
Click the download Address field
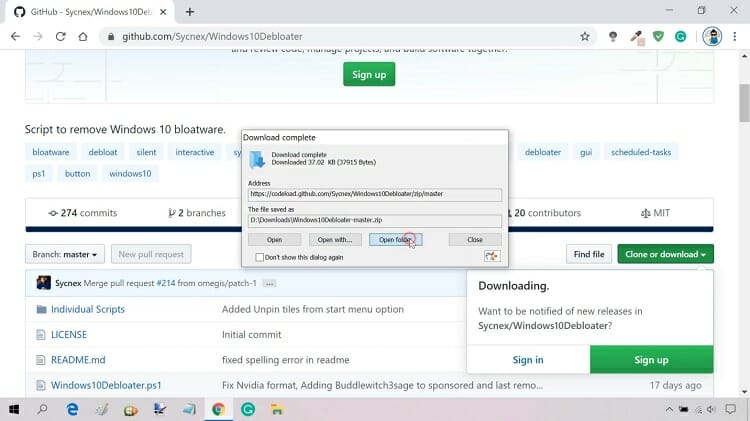(375, 194)
